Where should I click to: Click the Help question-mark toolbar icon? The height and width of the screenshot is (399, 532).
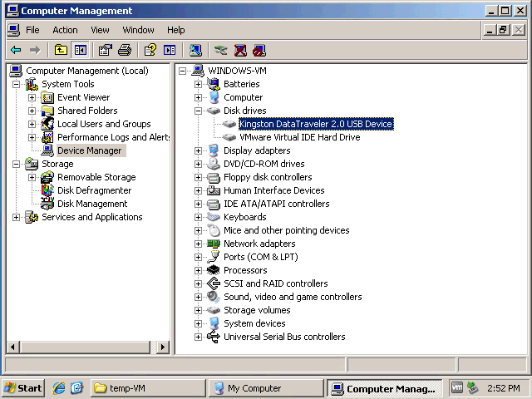coord(150,50)
